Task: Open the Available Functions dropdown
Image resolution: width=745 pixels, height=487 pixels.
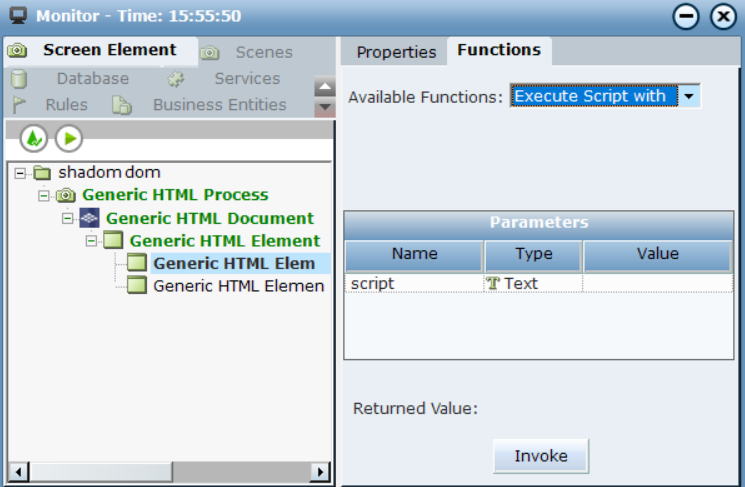Action: point(689,97)
